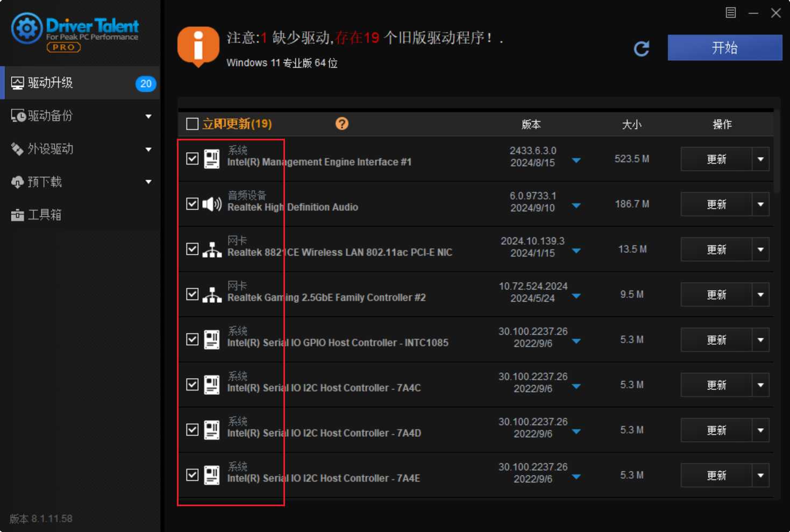Viewport: 790px width, 532px height.
Task: Open the menu list icon in title bar
Action: point(731,13)
